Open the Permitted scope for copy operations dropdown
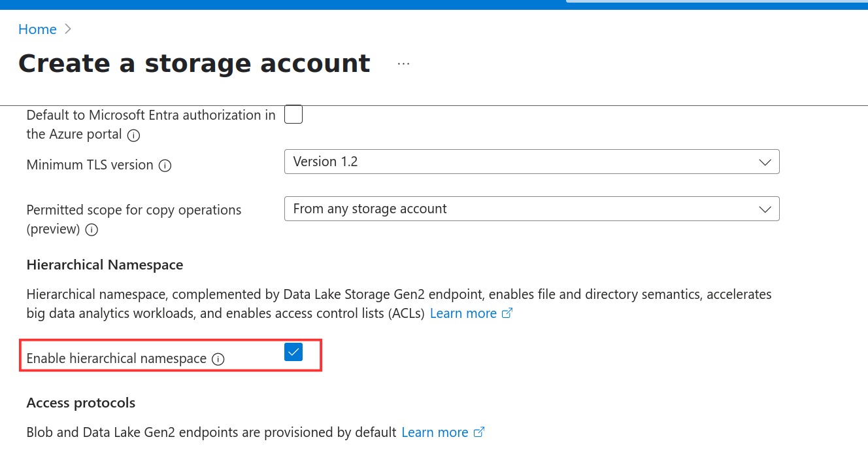 click(531, 209)
